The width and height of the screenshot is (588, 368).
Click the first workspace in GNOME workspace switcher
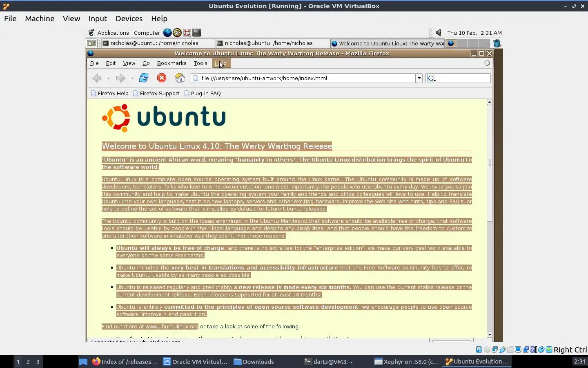(x=451, y=43)
